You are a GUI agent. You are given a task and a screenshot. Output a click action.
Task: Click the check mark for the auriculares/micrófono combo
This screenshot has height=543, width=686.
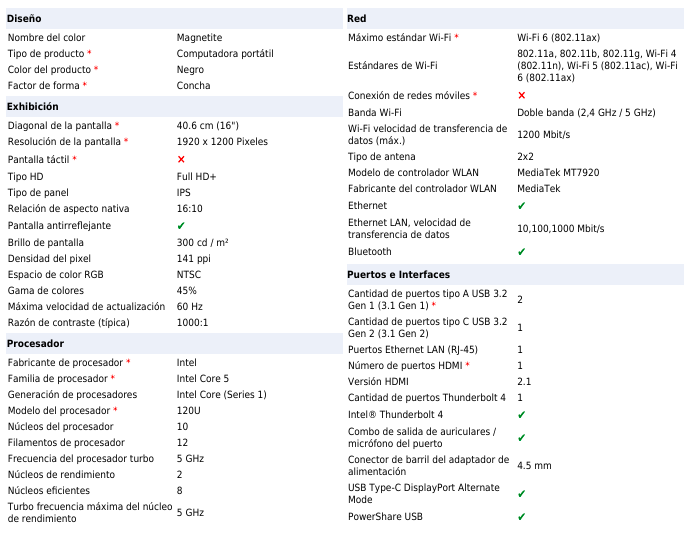[522, 437]
